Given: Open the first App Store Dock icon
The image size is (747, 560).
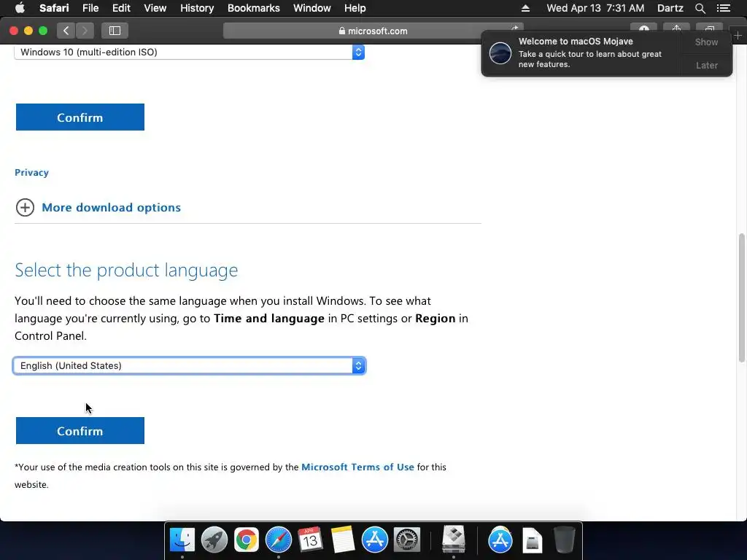Looking at the screenshot, I should pos(374,540).
